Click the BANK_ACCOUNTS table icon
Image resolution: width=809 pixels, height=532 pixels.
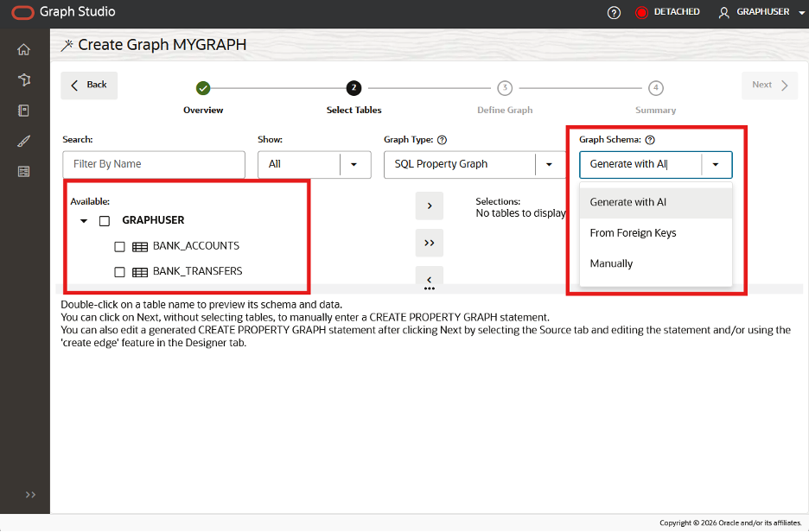[140, 246]
